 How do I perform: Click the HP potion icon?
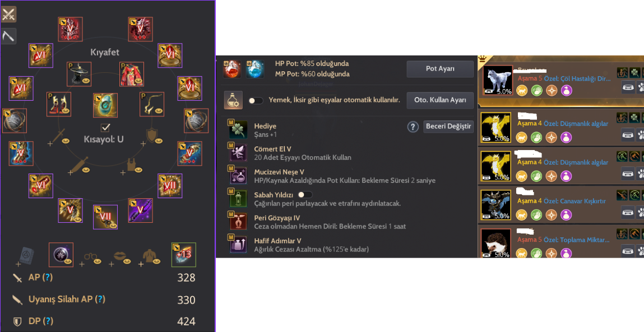232,69
